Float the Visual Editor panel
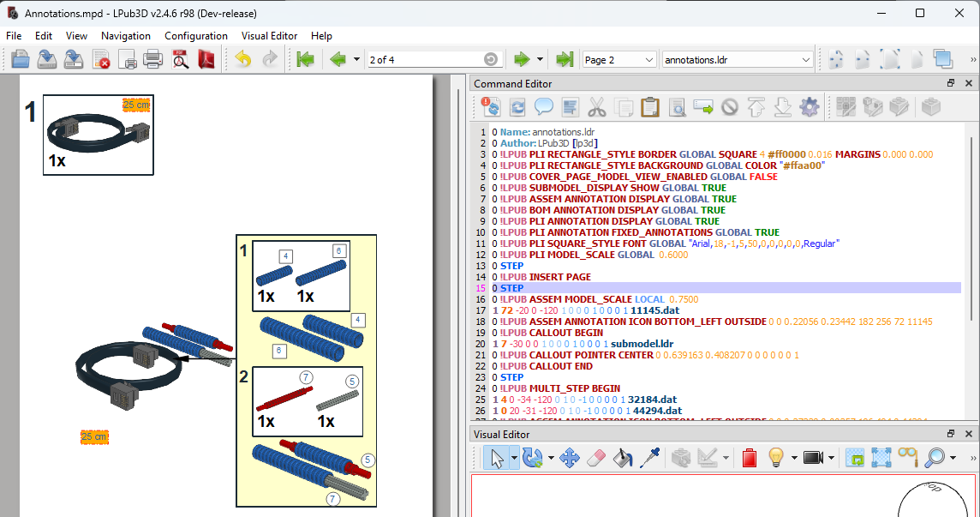 click(x=951, y=434)
